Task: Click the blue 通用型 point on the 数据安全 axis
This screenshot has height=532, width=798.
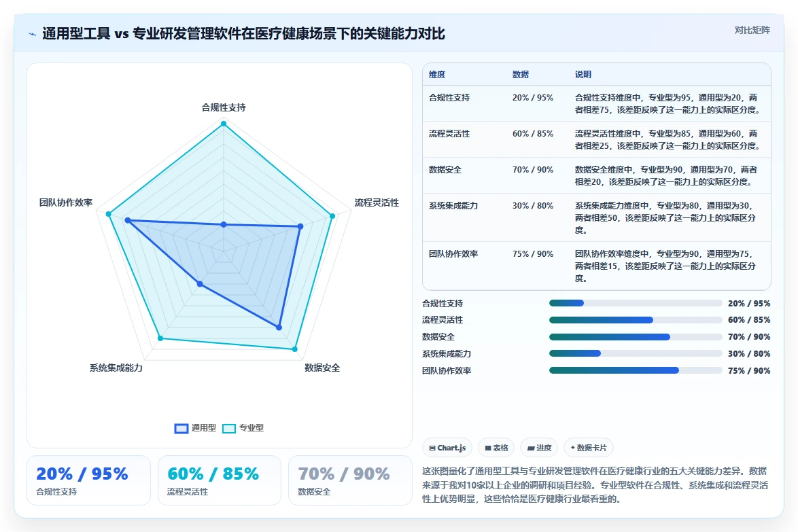Action: tap(279, 327)
